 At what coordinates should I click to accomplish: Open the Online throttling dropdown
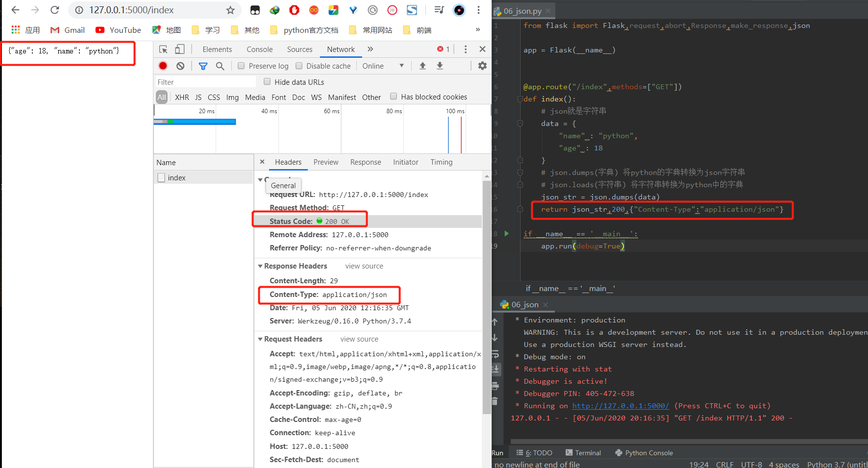[383, 66]
